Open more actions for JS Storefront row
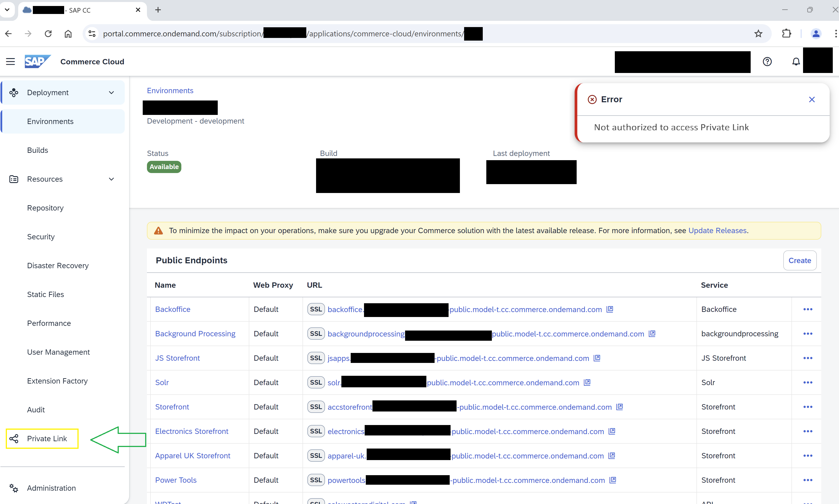Viewport: 839px width, 504px height. pos(808,358)
